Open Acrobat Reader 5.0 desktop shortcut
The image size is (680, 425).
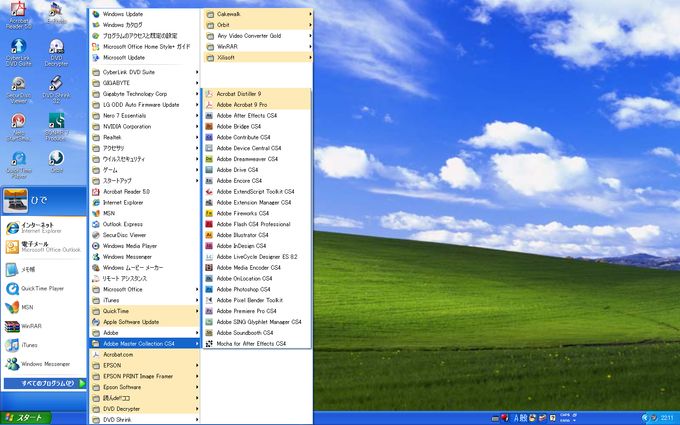(19, 15)
